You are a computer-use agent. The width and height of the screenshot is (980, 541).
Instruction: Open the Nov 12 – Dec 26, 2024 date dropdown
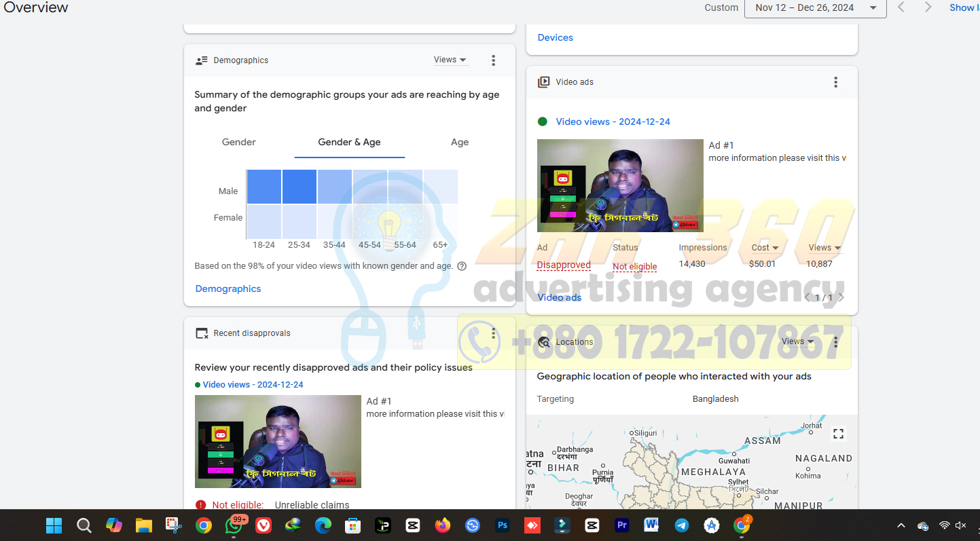click(x=816, y=8)
